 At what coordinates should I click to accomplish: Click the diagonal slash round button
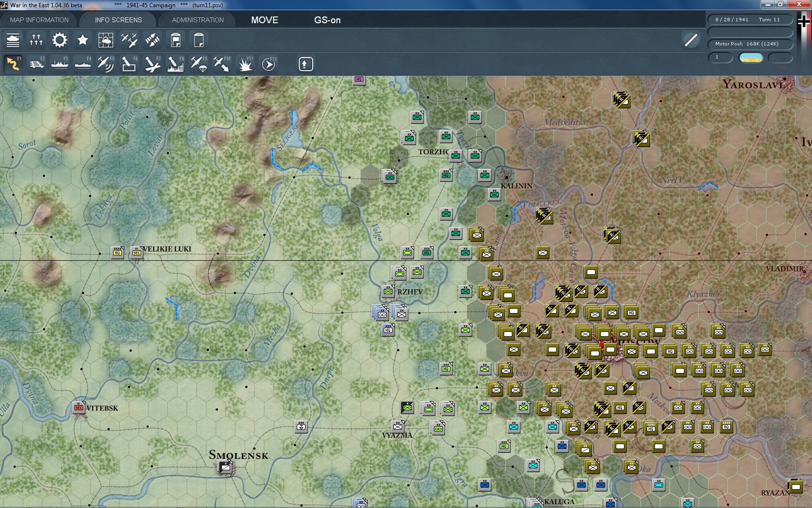pos(691,40)
